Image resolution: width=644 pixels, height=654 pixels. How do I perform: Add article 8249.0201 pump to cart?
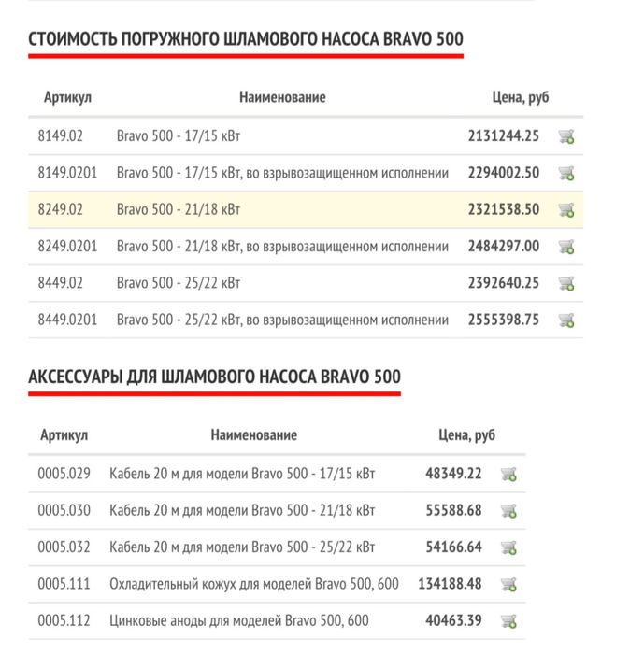(x=566, y=247)
